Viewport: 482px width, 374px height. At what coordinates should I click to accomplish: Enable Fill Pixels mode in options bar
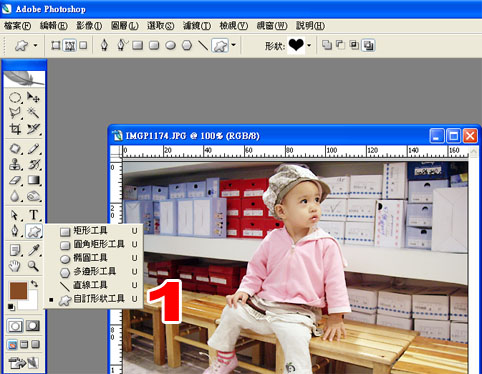pyautogui.click(x=83, y=45)
